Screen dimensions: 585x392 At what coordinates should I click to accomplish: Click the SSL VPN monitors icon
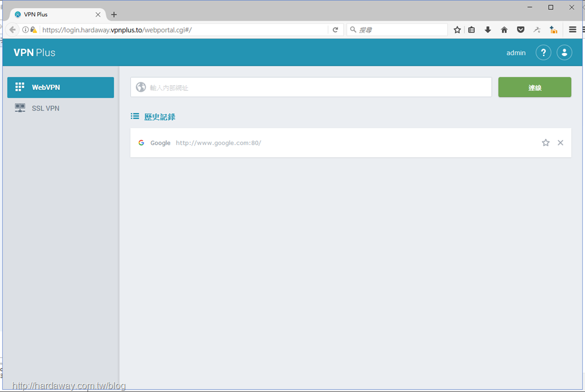click(20, 108)
